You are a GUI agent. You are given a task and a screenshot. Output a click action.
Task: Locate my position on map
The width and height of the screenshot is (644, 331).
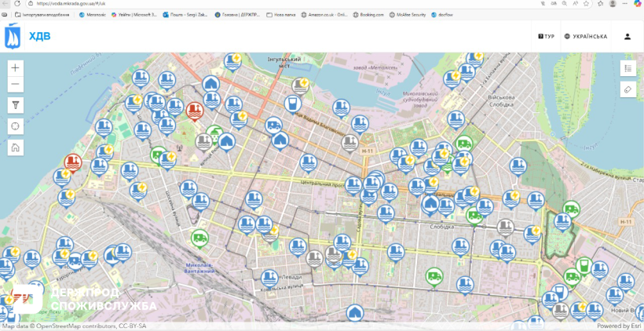click(15, 126)
